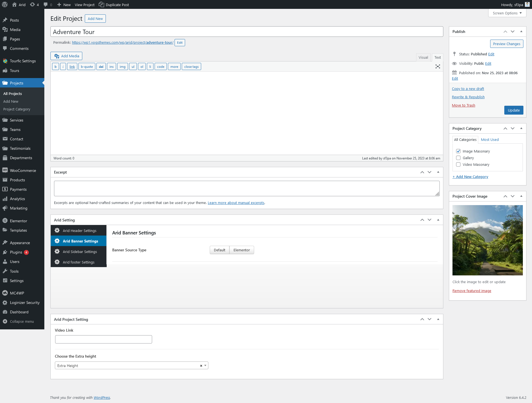This screenshot has width=532, height=403.
Task: Open Tourfic Settings sidebar icon
Action: [x=5, y=61]
